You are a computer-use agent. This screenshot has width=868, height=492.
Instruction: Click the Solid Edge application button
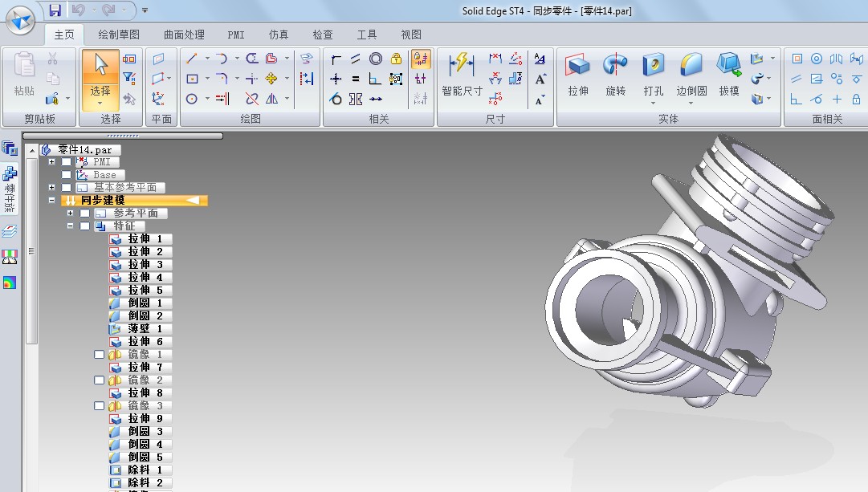(21, 21)
